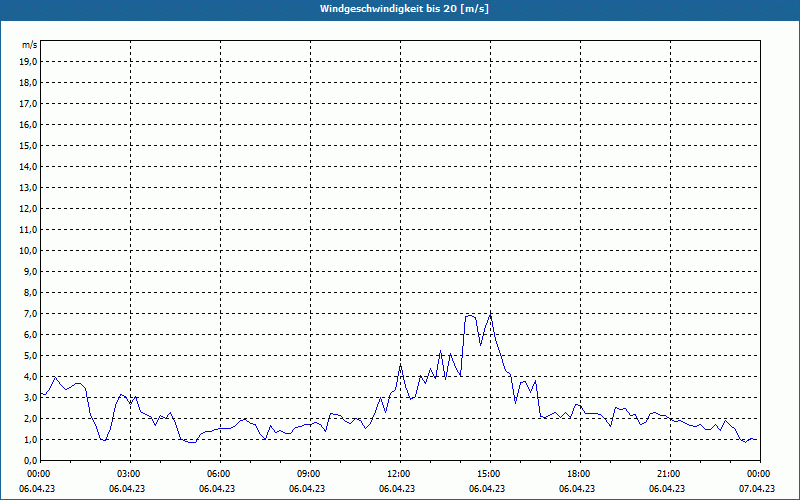Click the wind speed peak at 15:00

(490, 314)
